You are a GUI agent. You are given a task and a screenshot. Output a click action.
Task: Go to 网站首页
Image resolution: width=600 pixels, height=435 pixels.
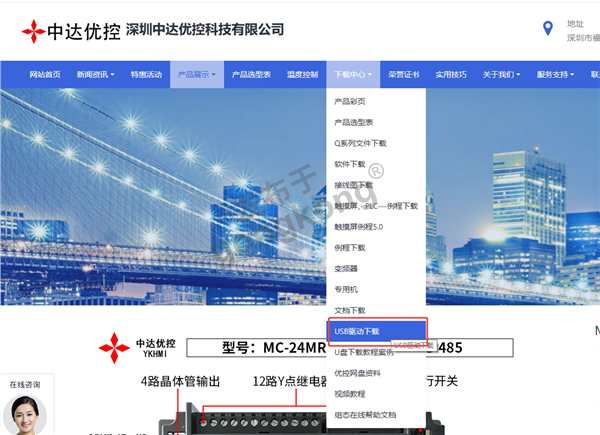click(x=44, y=75)
